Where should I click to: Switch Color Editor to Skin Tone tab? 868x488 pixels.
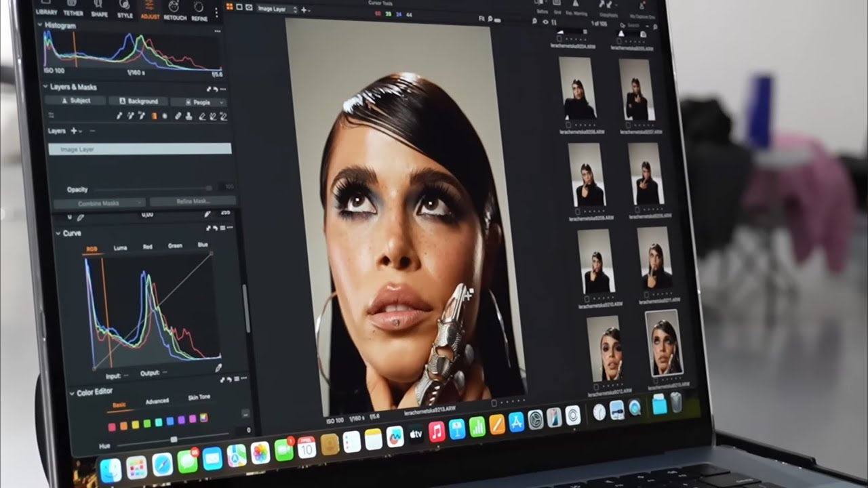point(199,398)
